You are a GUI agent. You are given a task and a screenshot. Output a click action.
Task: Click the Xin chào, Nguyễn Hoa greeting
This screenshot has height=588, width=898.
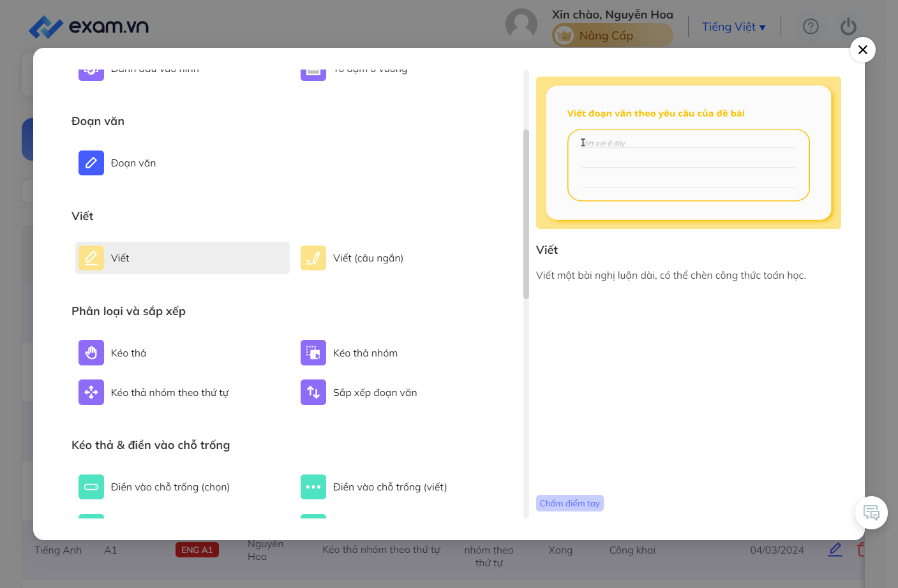point(613,15)
